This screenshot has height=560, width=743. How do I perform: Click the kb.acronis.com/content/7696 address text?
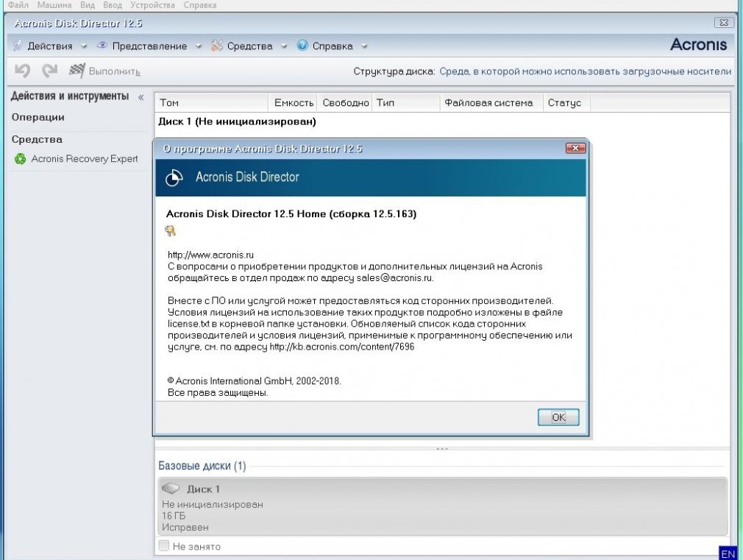tap(341, 347)
